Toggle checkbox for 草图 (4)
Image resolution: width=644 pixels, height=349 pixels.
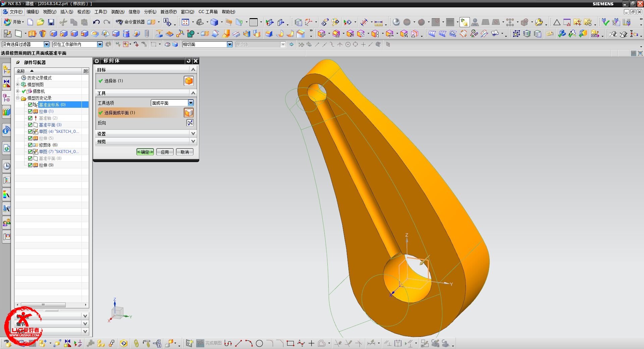[x=30, y=132]
